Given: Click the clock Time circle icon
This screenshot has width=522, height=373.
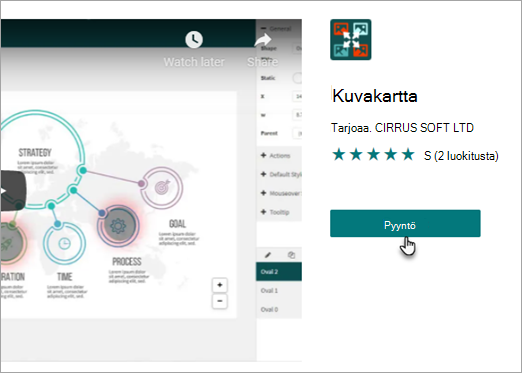Looking at the screenshot, I should [x=64, y=244].
